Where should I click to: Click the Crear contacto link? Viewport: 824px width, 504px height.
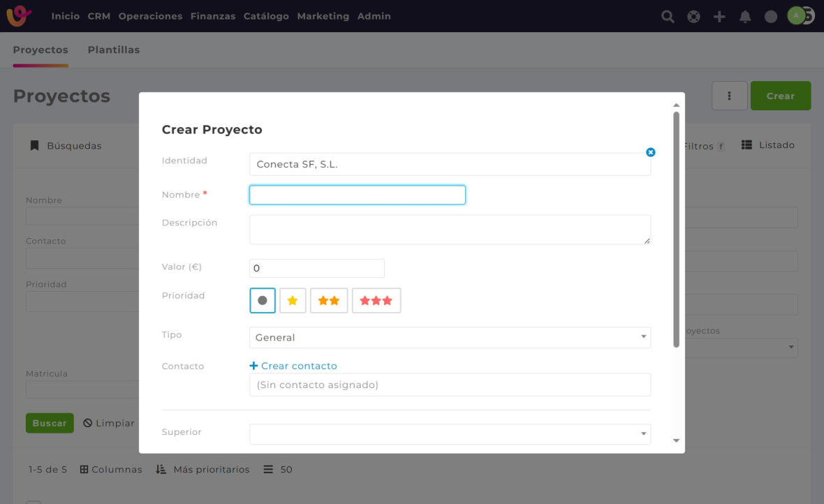[x=293, y=366]
